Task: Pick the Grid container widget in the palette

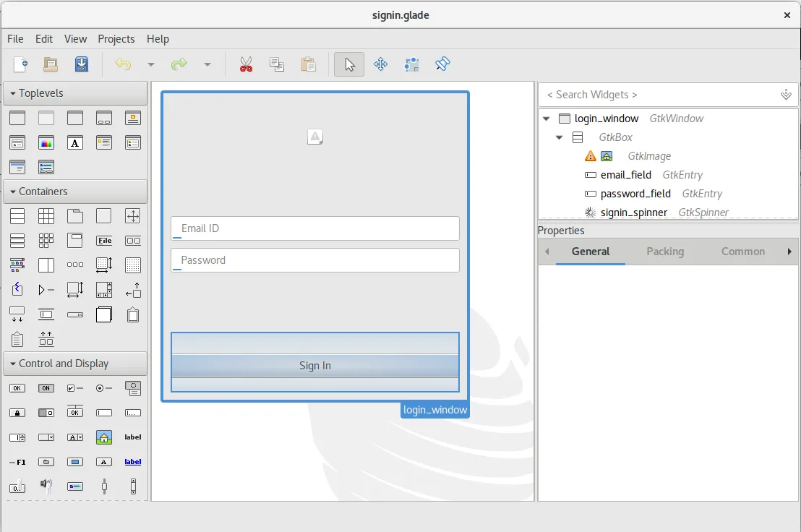Action: [x=46, y=215]
